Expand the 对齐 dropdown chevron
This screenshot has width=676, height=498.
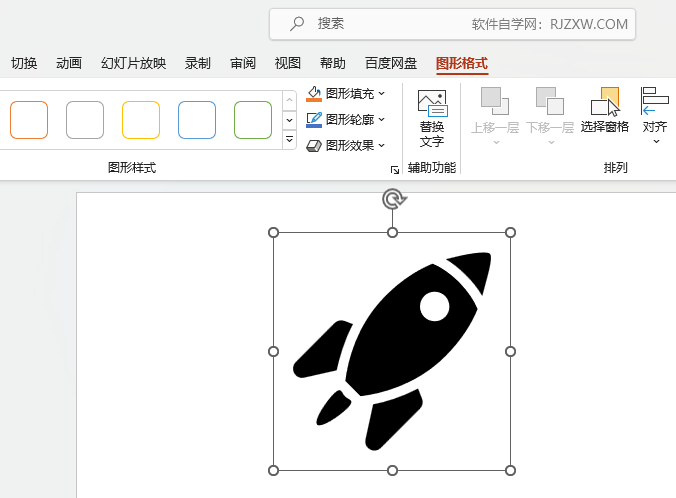[656, 141]
